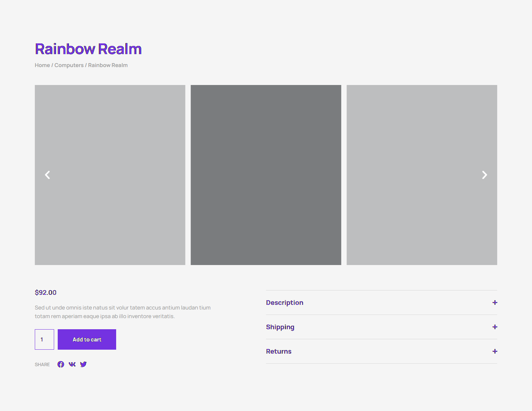
Task: Go to Home via breadcrumb
Action: 42,65
